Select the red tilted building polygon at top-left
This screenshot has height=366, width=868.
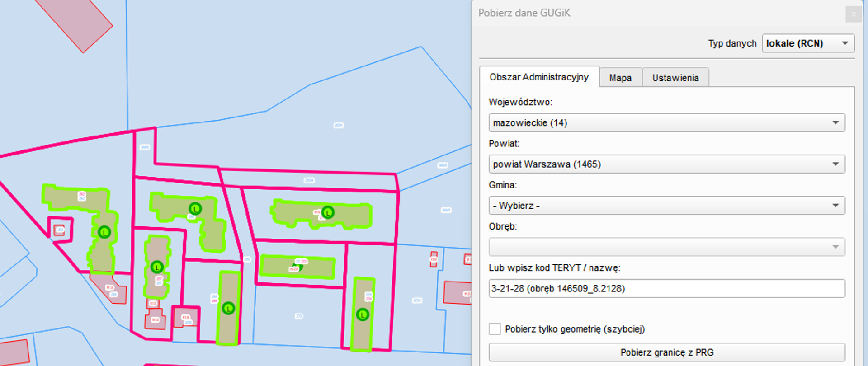77,23
